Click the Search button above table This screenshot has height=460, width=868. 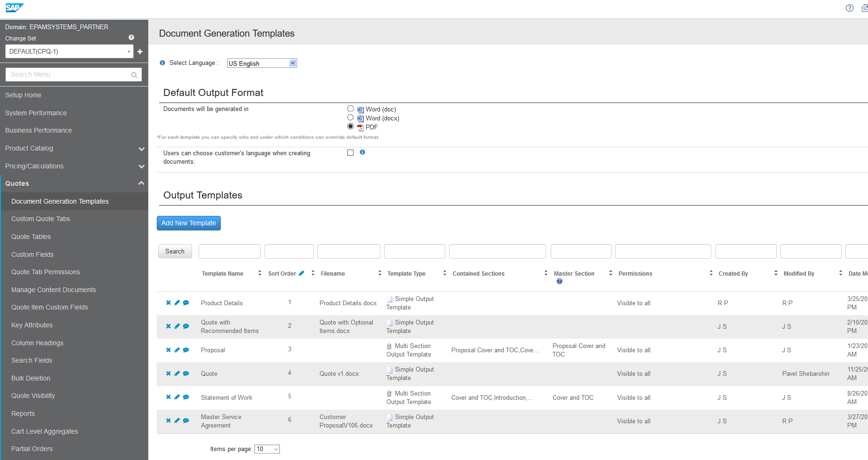click(175, 251)
